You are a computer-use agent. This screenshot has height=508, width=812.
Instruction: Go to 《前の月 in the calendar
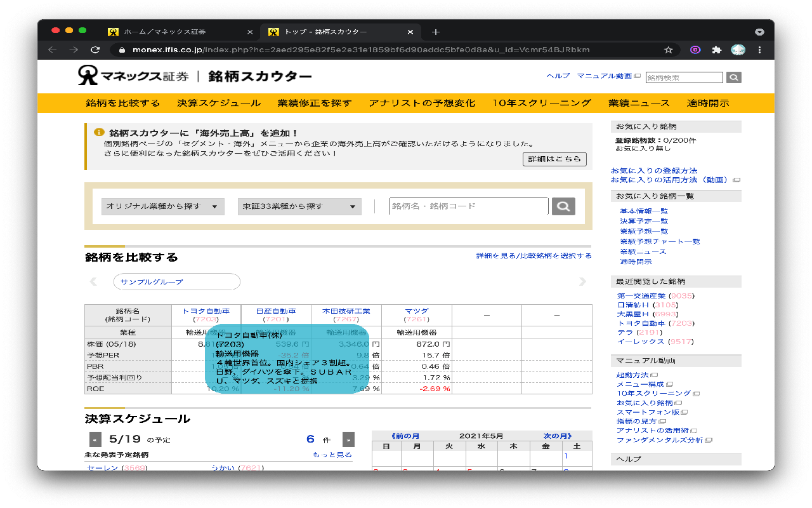(x=405, y=436)
